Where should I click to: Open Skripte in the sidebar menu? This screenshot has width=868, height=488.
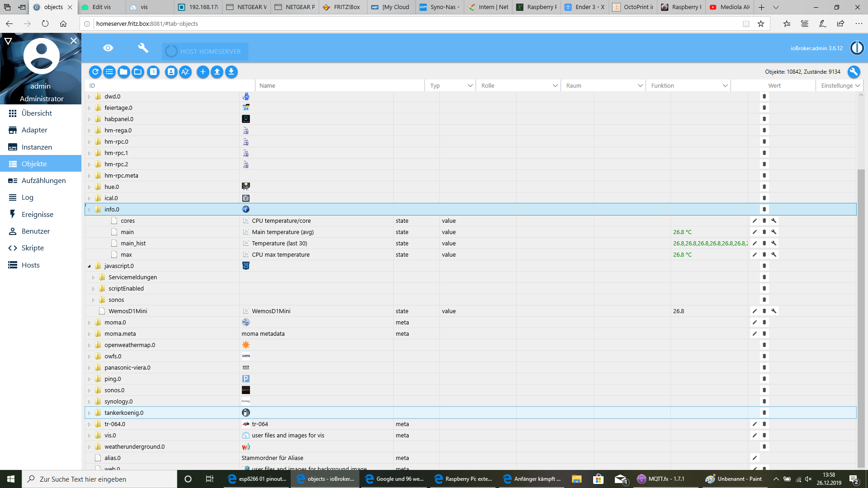(x=33, y=248)
